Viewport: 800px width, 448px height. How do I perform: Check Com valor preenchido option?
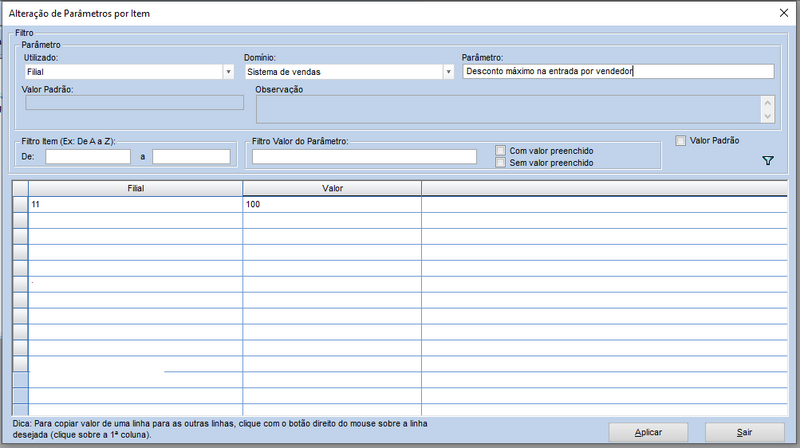pyautogui.click(x=501, y=151)
